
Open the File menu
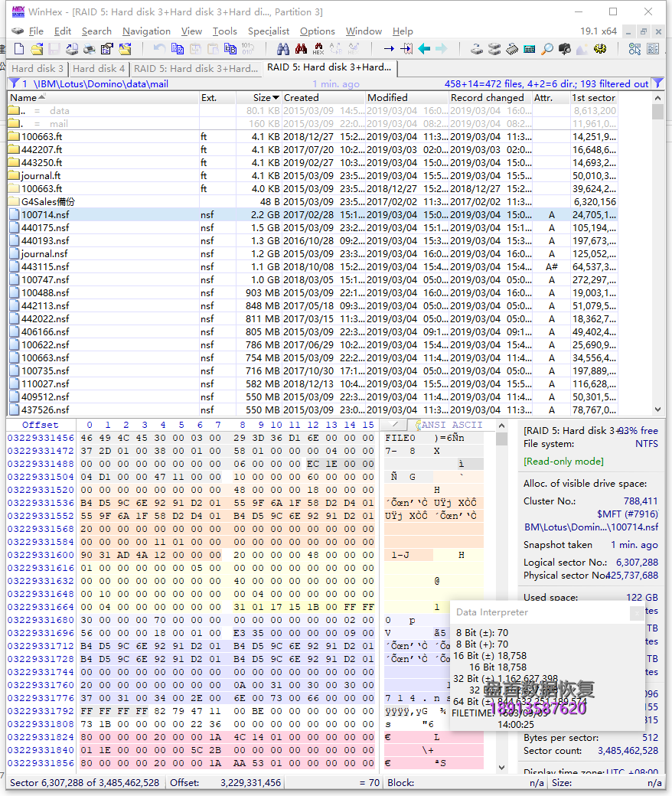click(x=36, y=31)
